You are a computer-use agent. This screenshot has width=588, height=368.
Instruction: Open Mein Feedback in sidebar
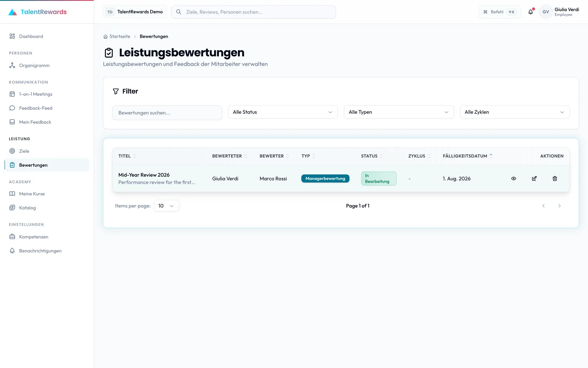pyautogui.click(x=47, y=122)
